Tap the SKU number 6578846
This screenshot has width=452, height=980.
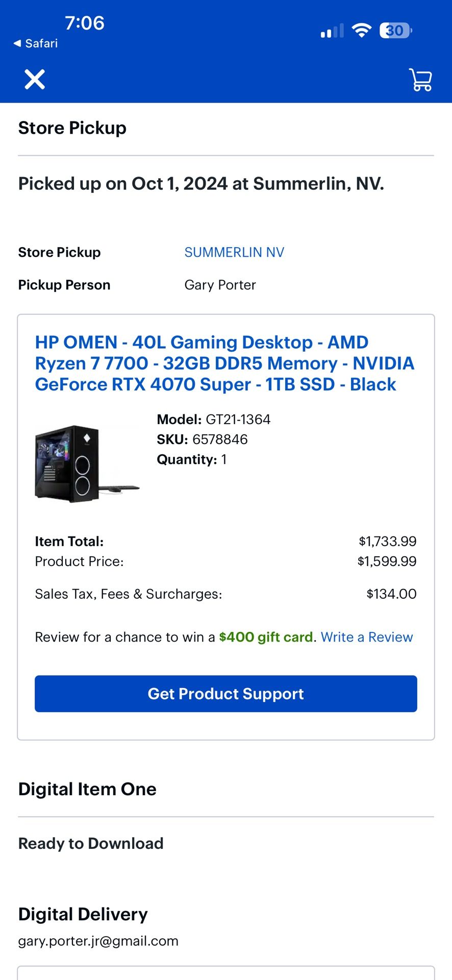220,439
